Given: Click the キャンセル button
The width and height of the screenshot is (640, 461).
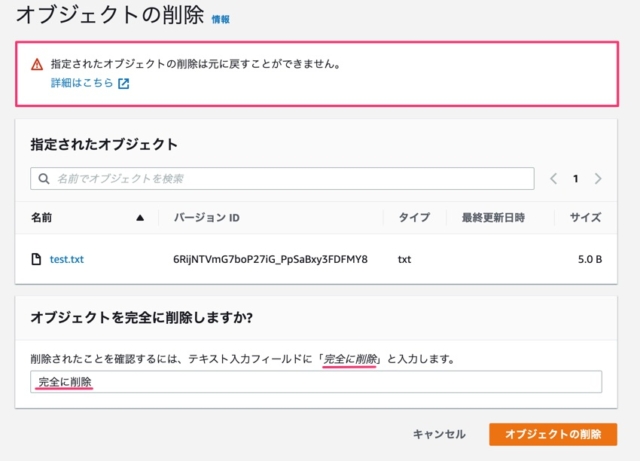Looking at the screenshot, I should pos(439,434).
